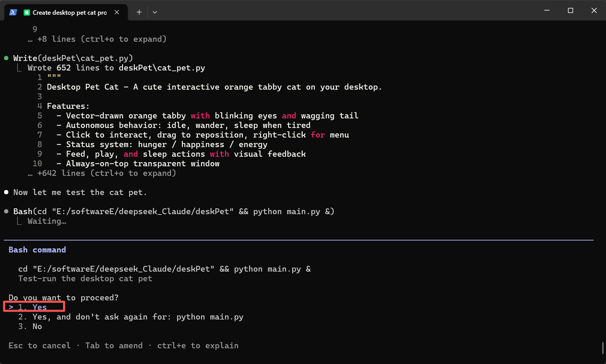Click the 'Click to interact, drag to reposition' line
606x364 pixels.
click(203, 135)
